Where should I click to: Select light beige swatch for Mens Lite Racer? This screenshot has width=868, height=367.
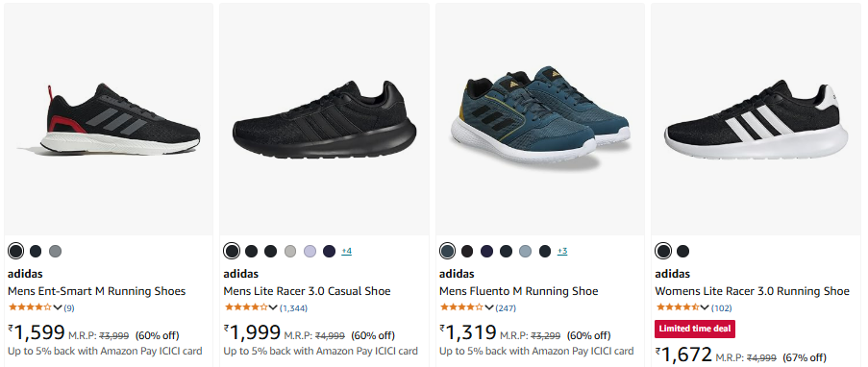click(290, 252)
